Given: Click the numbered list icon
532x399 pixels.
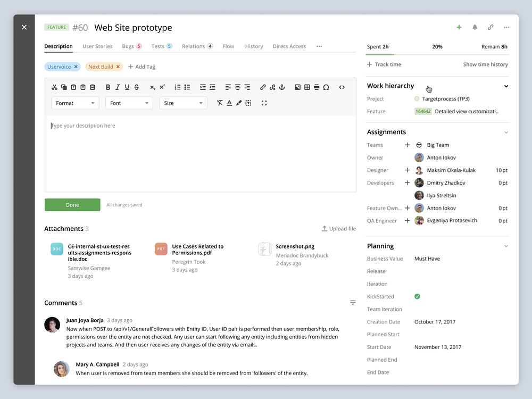Looking at the screenshot, I should (x=177, y=87).
